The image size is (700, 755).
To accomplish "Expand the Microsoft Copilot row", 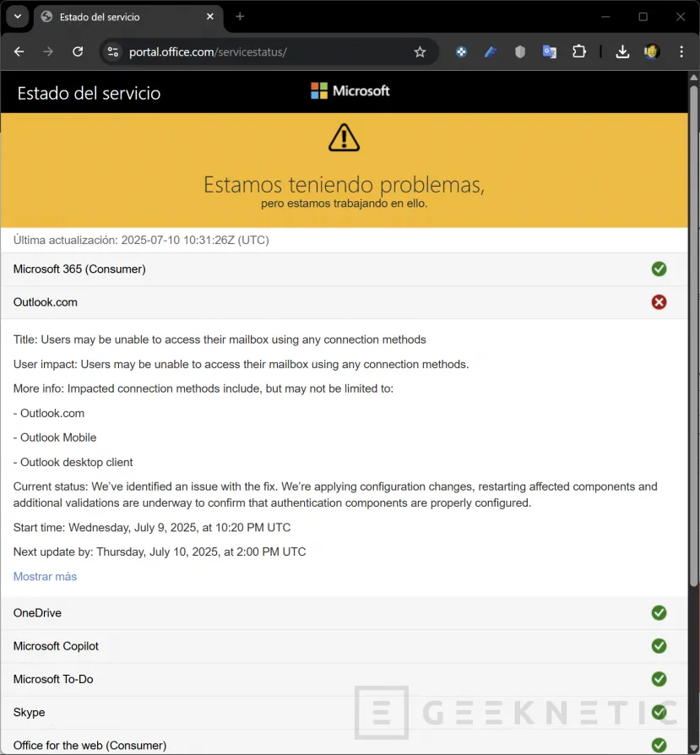I will (x=344, y=646).
